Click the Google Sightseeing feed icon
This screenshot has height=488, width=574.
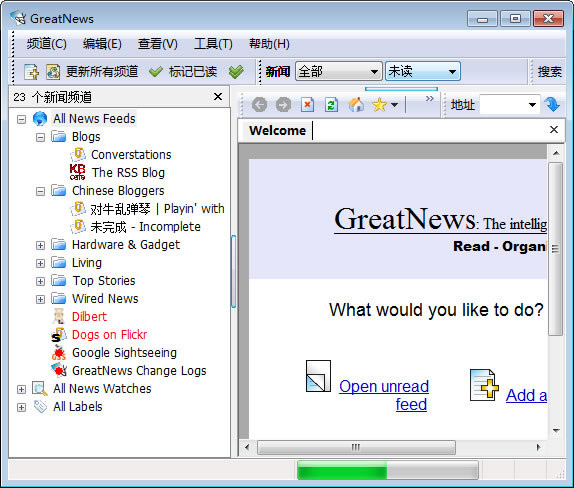pyautogui.click(x=59, y=353)
